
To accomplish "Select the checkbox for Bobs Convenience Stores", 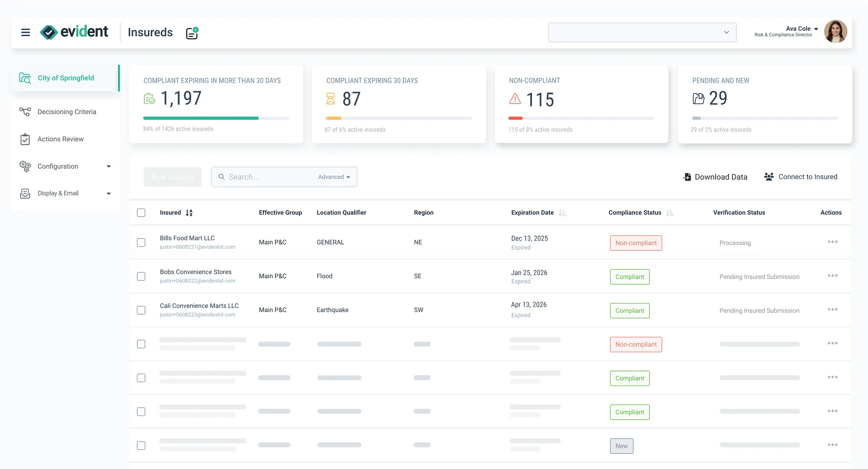I will point(141,276).
